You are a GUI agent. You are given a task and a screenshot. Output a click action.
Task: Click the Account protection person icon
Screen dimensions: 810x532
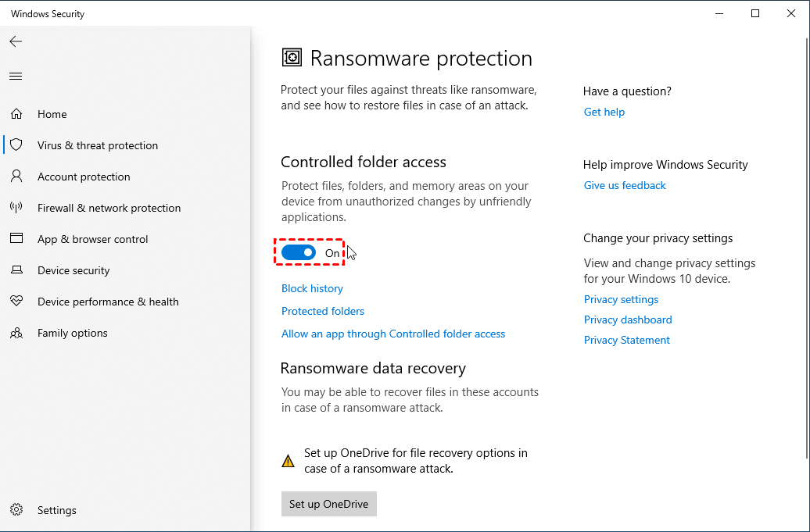(16, 177)
